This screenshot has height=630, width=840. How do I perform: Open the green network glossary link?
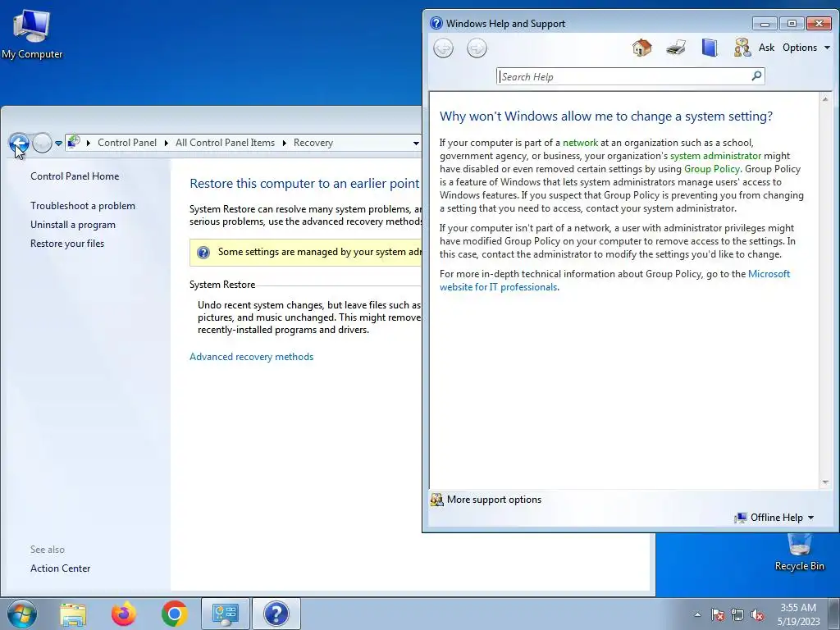[580, 143]
